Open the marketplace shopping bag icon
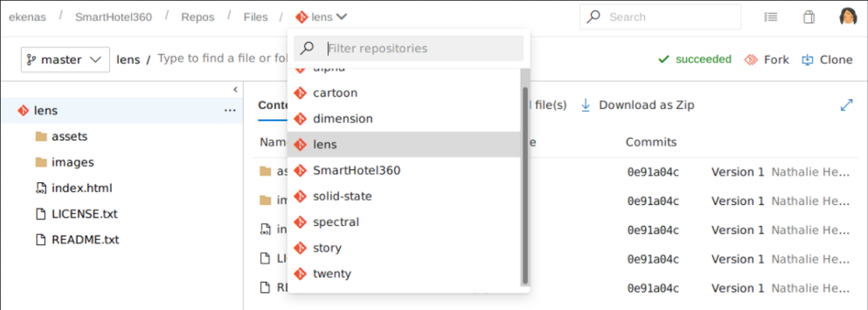This screenshot has width=868, height=310. coord(809,17)
